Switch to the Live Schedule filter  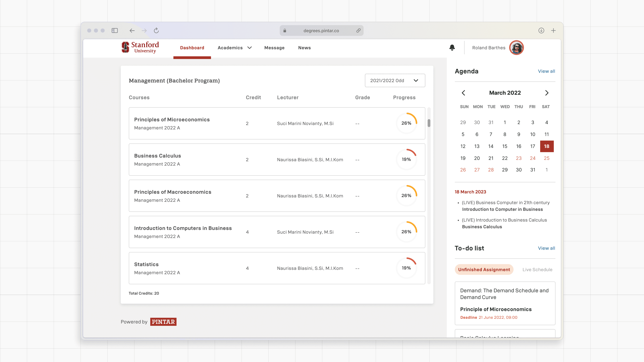tap(537, 269)
